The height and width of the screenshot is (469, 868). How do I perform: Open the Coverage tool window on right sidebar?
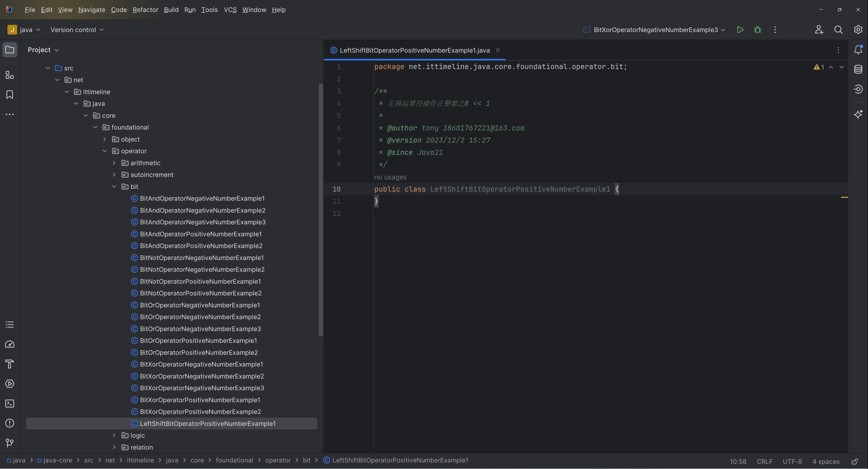pyautogui.click(x=858, y=89)
